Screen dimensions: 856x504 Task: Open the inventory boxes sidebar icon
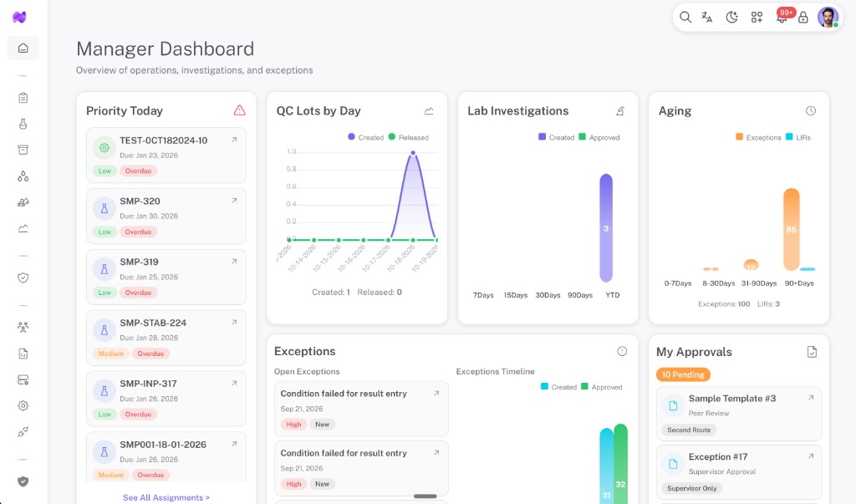coord(23,202)
